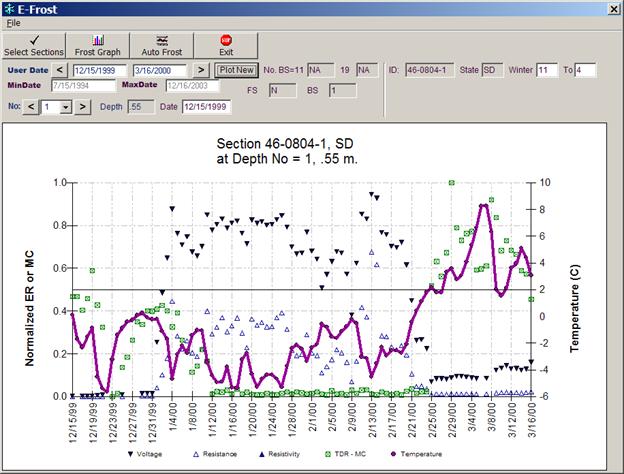This screenshot has width=624, height=474.
Task: Click the User Date label
Action: pos(28,70)
